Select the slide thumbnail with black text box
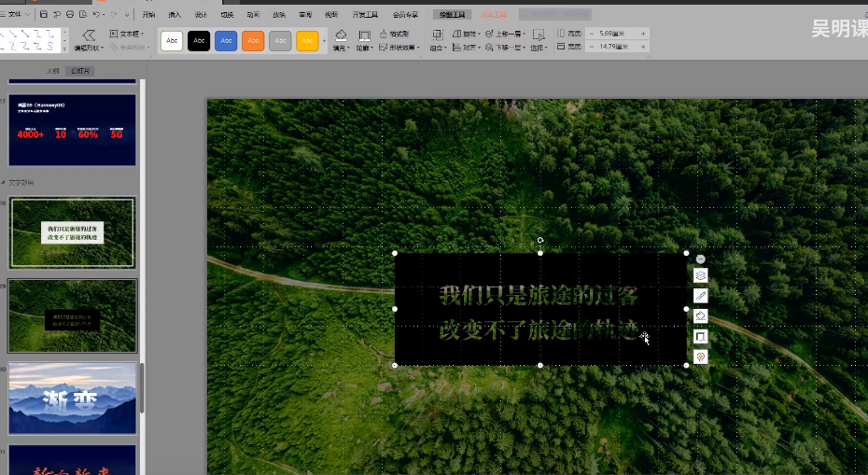This screenshot has width=868, height=475. [72, 315]
